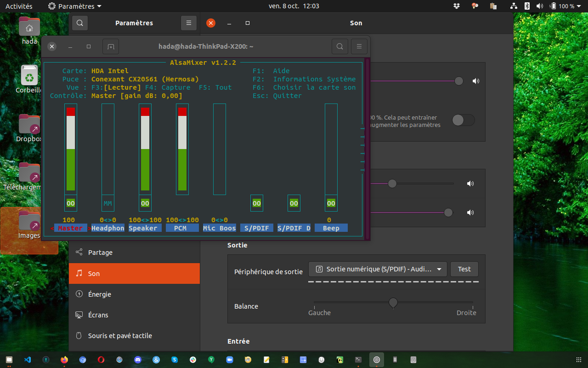Click the Test output button
This screenshot has height=368, width=588.
pos(464,269)
